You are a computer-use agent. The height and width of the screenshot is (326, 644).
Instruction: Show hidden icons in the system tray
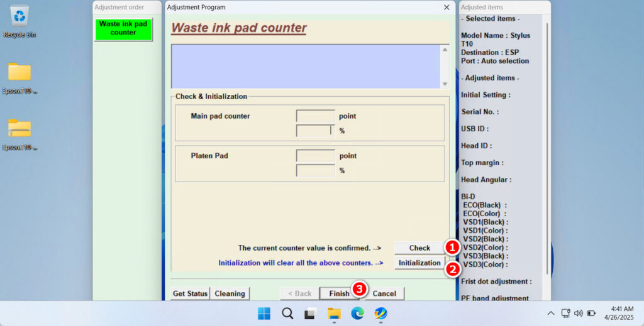coord(551,313)
